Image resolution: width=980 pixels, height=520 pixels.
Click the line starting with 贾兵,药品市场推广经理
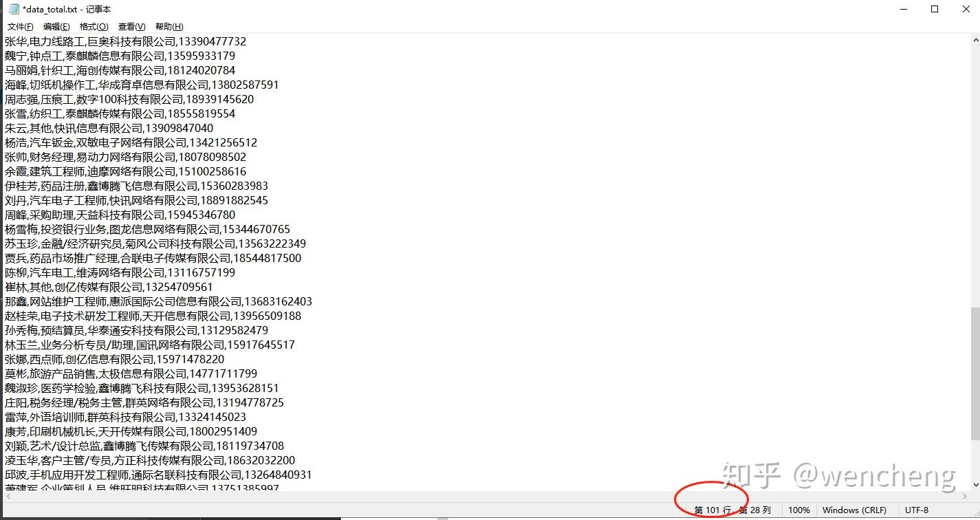153,258
